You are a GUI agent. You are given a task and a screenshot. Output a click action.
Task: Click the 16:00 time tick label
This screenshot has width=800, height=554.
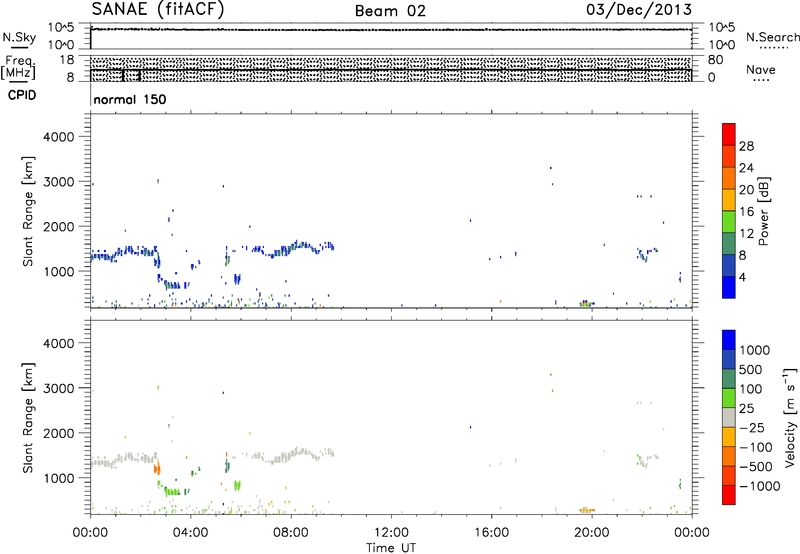491,533
